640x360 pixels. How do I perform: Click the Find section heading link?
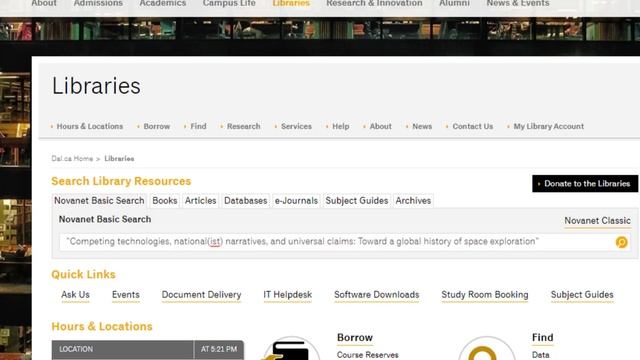tap(542, 338)
